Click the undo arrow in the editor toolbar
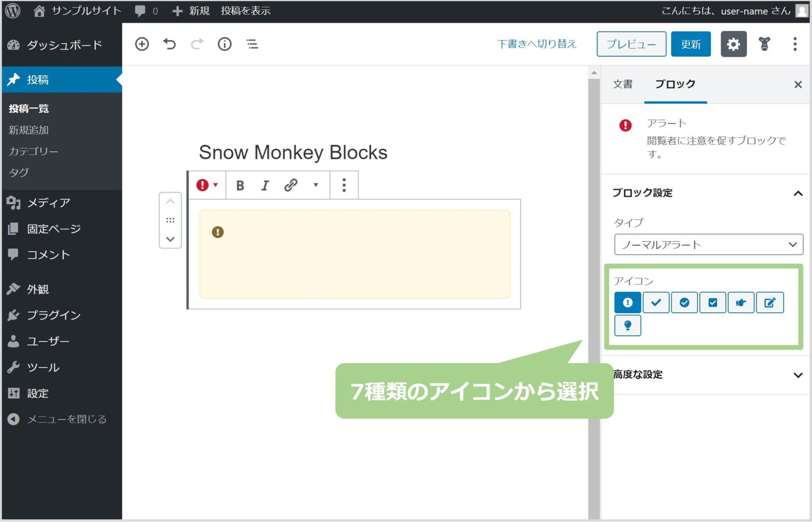This screenshot has height=522, width=812. 169,44
